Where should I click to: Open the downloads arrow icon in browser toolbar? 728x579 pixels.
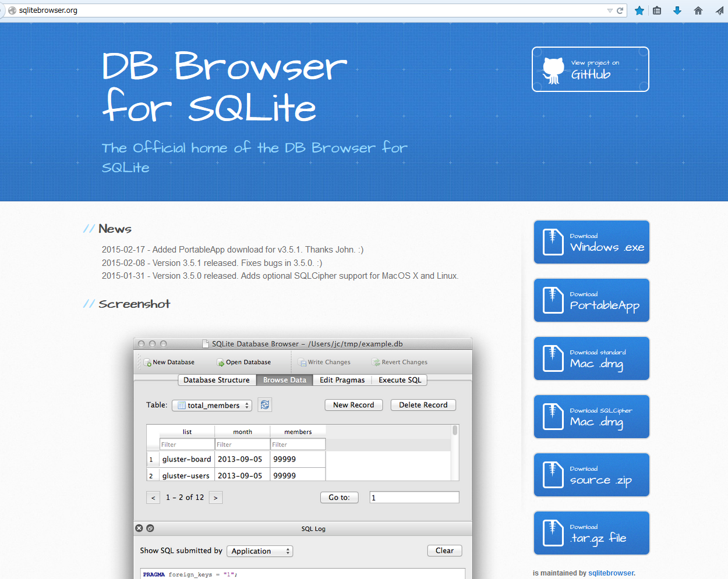pos(677,10)
